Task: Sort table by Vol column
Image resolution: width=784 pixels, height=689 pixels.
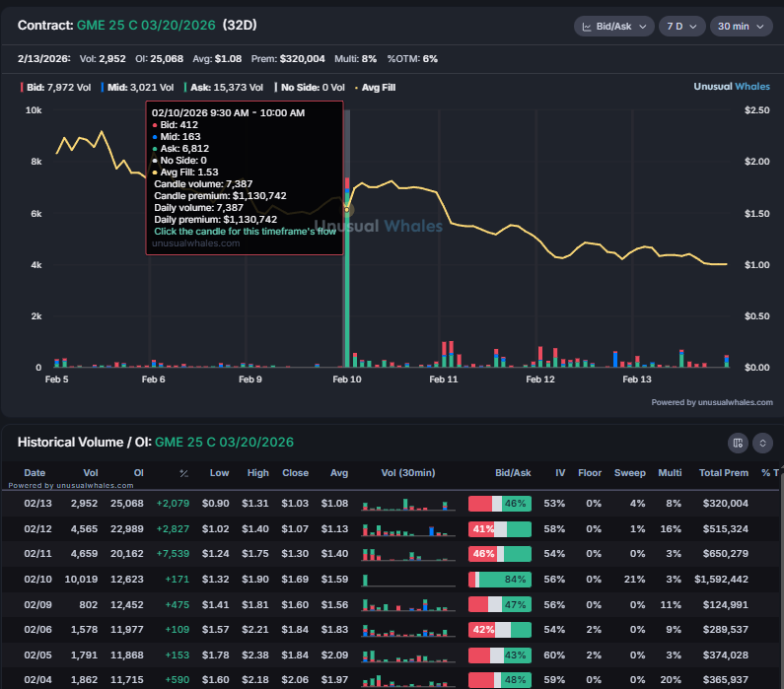Action: tap(91, 473)
